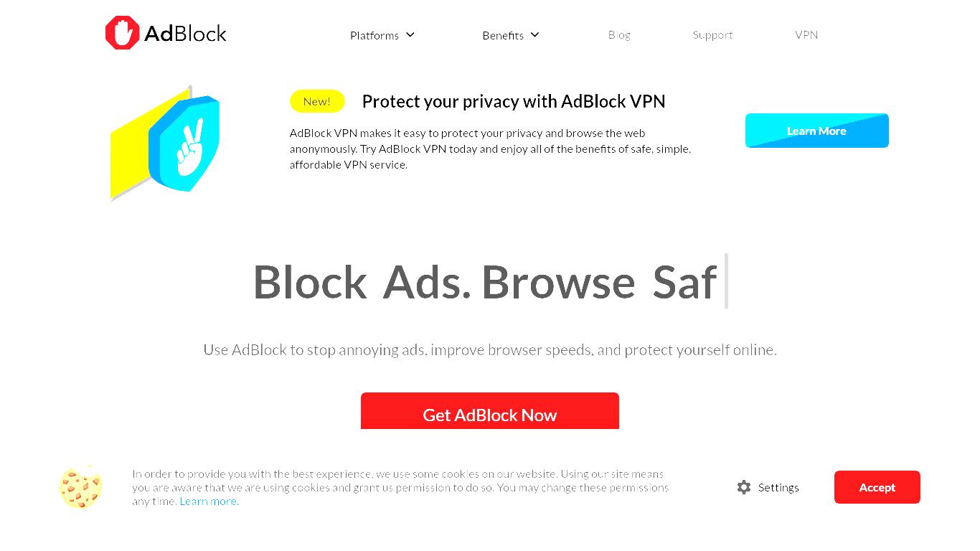The height and width of the screenshot is (551, 980).
Task: Follow the Learn more cookie link
Action: (209, 501)
